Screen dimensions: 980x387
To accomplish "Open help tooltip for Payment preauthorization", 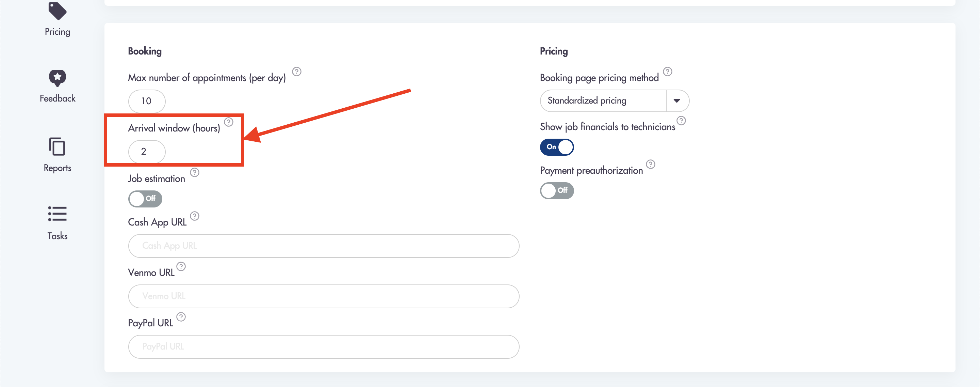I will 651,164.
